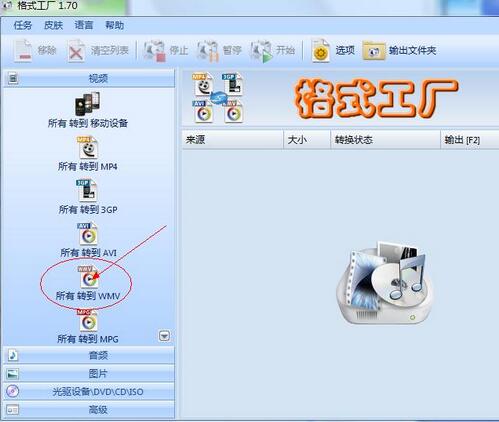Select the 所有 转到 AVI icon
The height and width of the screenshot is (422, 499).
coord(88,234)
